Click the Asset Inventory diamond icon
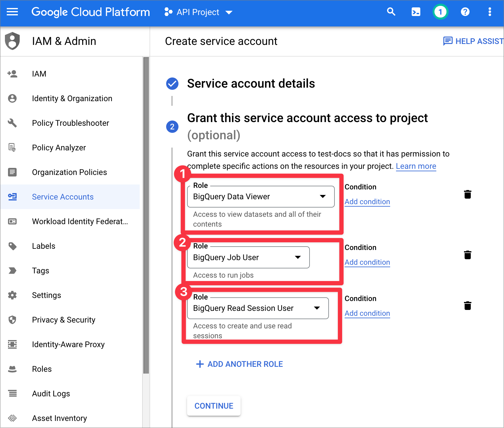 (x=12, y=418)
